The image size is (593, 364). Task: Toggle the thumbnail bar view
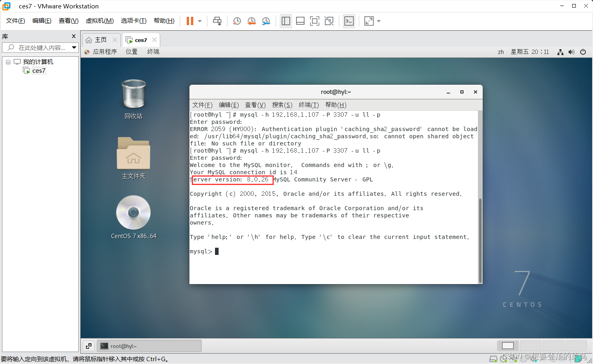(x=300, y=21)
